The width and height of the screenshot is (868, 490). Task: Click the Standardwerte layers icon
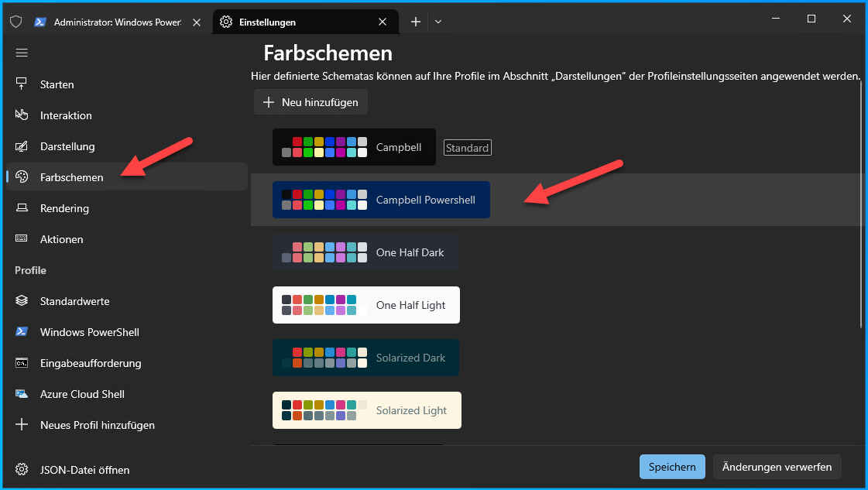click(22, 300)
